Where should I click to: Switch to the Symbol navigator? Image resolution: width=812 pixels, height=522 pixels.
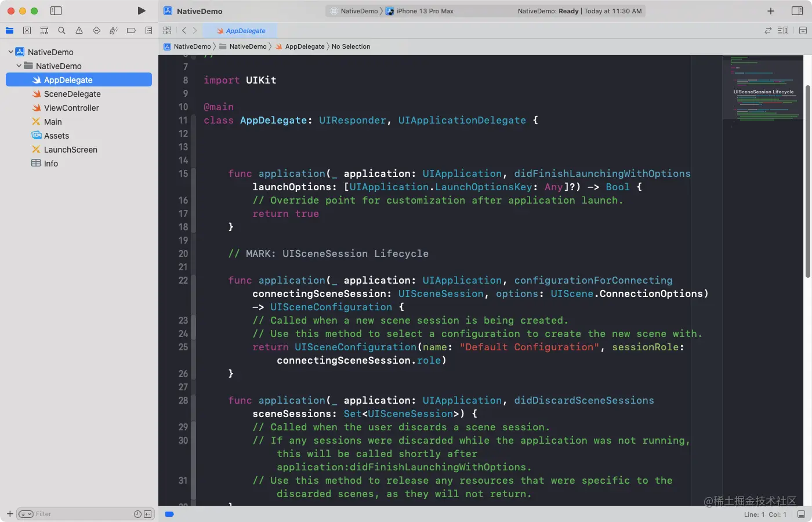(44, 30)
